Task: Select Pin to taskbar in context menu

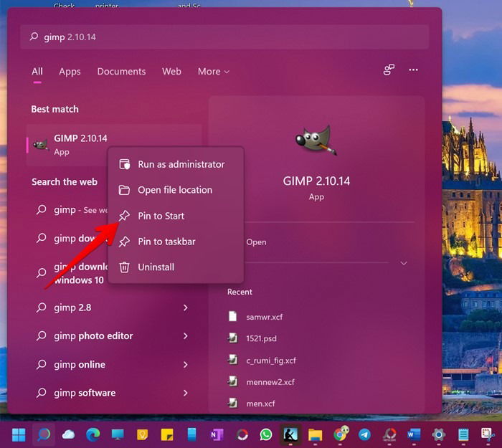Action: pyautogui.click(x=176, y=242)
